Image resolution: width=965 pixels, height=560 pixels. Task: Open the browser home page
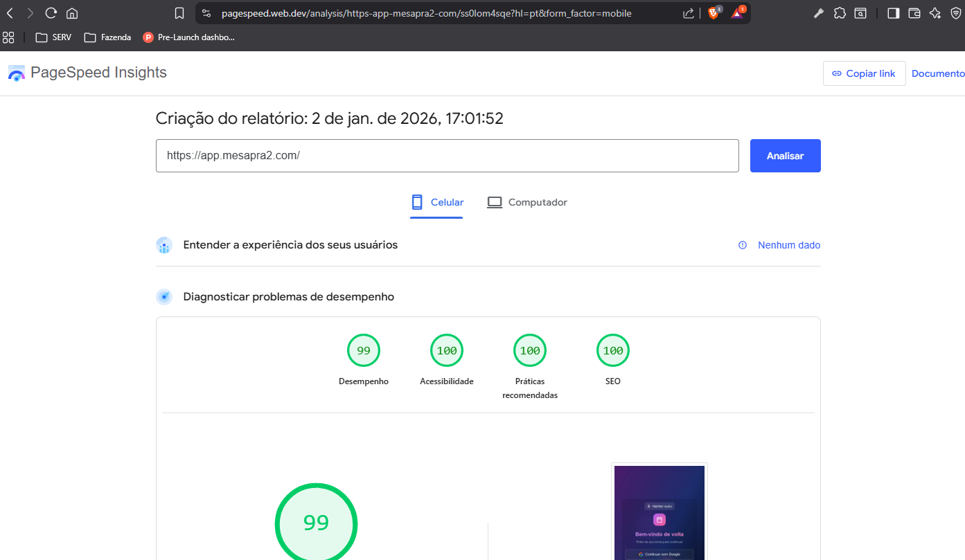71,13
